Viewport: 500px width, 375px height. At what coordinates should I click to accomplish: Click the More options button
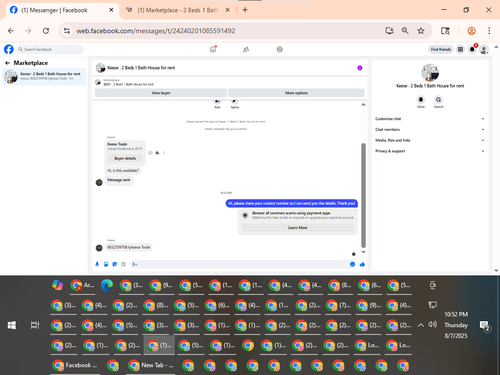[x=296, y=93]
